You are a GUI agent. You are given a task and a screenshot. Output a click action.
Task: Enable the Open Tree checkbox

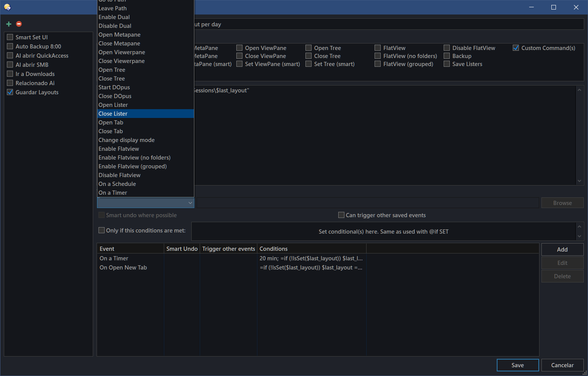click(x=309, y=48)
